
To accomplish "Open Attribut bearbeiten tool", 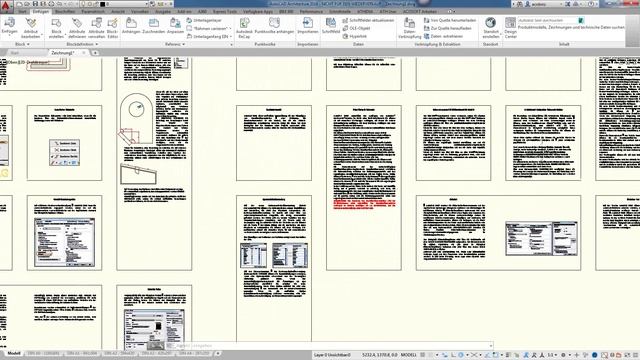I will pos(31,28).
